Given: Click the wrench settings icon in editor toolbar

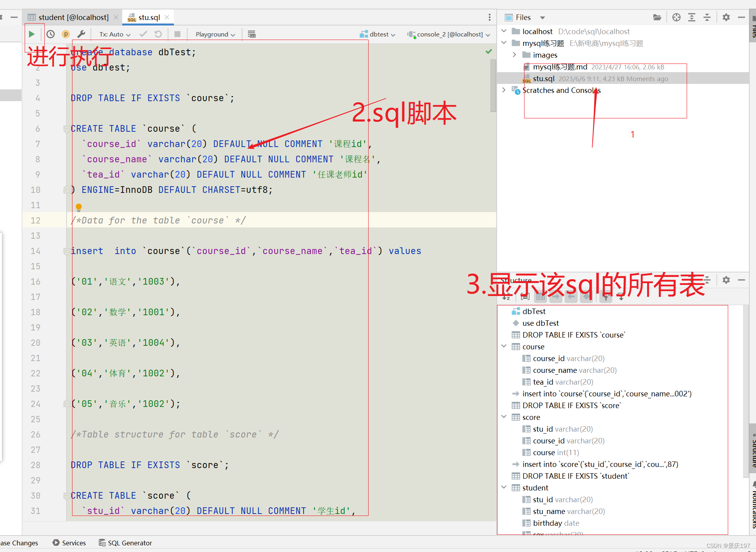Looking at the screenshot, I should [x=81, y=34].
